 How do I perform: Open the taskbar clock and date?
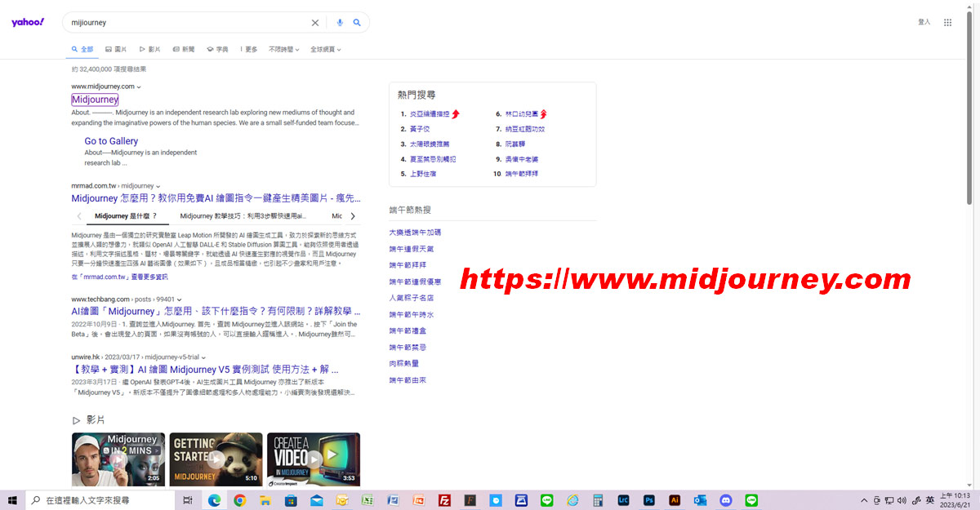pos(955,500)
